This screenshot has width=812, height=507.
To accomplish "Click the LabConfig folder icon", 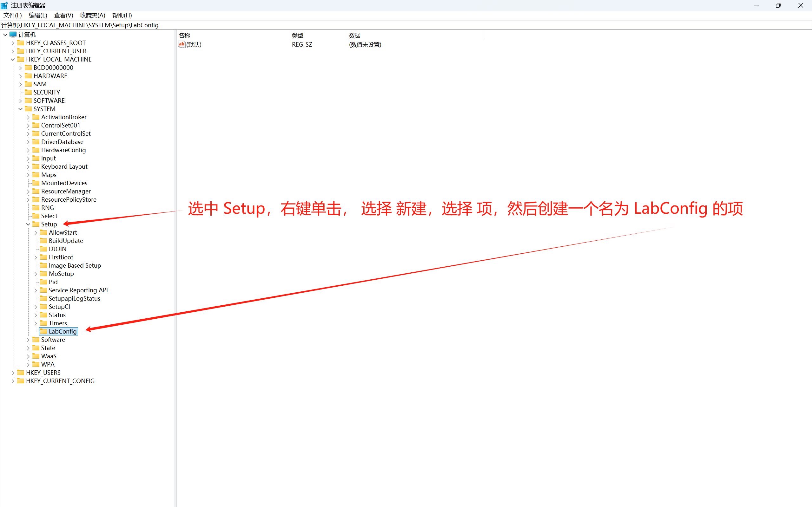I will (x=43, y=331).
